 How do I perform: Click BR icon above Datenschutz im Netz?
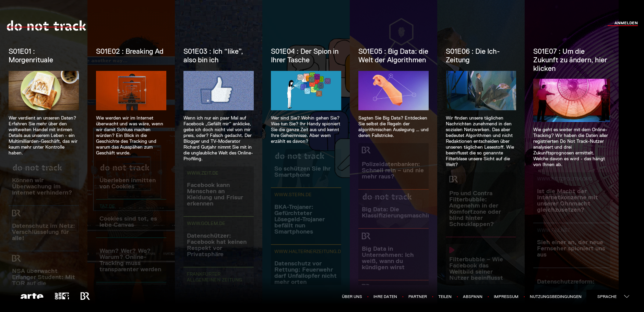click(x=16, y=213)
